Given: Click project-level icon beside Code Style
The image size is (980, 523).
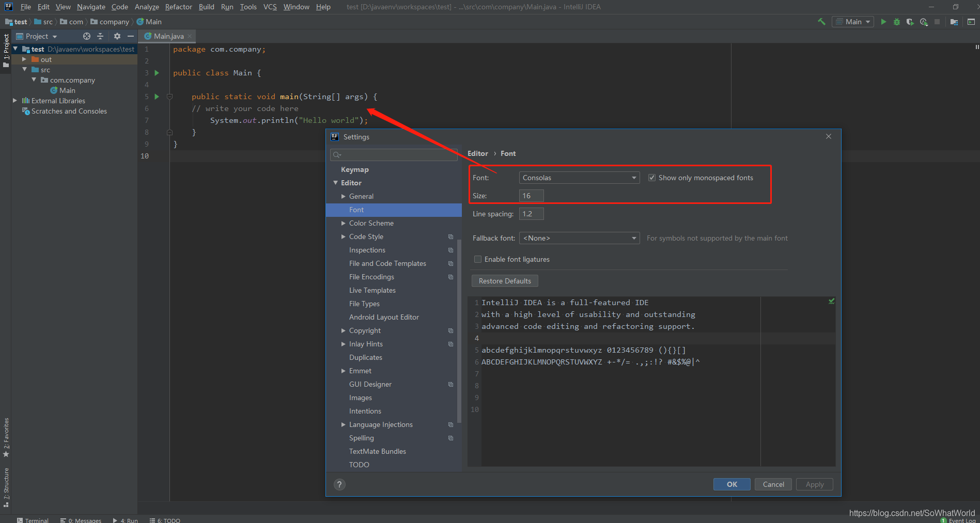Looking at the screenshot, I should coord(450,236).
